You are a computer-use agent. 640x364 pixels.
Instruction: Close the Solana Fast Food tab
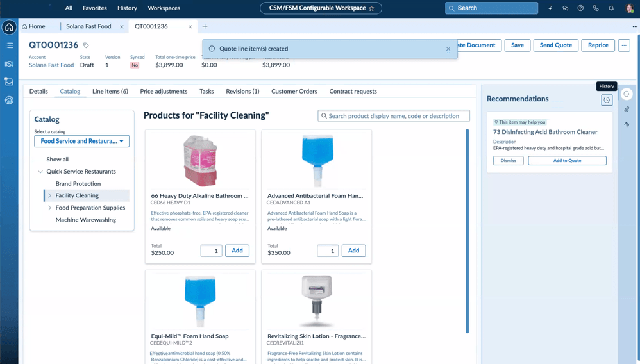pyautogui.click(x=122, y=27)
